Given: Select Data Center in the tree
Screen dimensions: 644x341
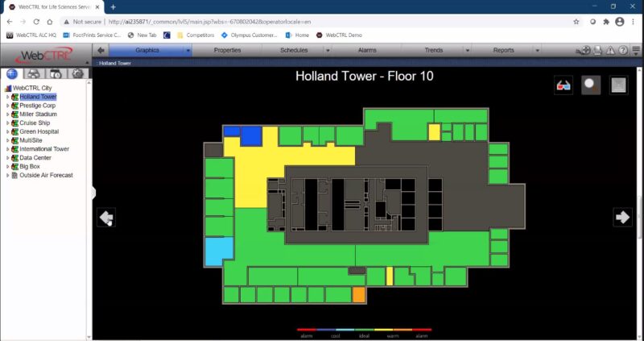Looking at the screenshot, I should click(35, 158).
